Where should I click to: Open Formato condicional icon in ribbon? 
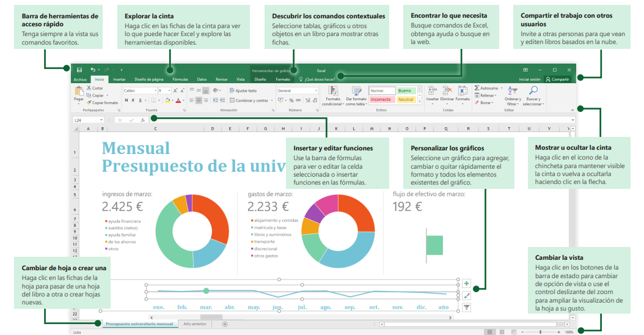point(333,91)
